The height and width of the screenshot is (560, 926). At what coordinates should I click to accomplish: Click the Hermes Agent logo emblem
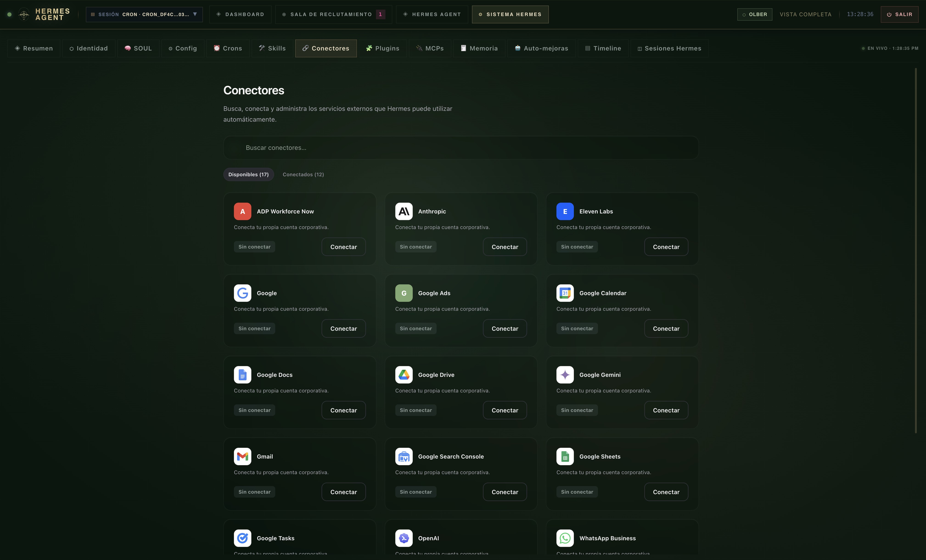point(24,14)
